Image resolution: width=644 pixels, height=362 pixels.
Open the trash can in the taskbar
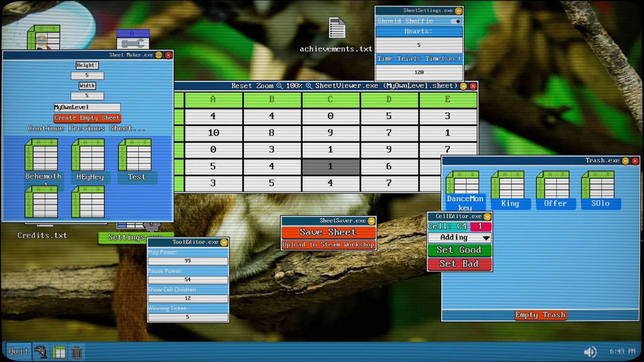pos(77,352)
